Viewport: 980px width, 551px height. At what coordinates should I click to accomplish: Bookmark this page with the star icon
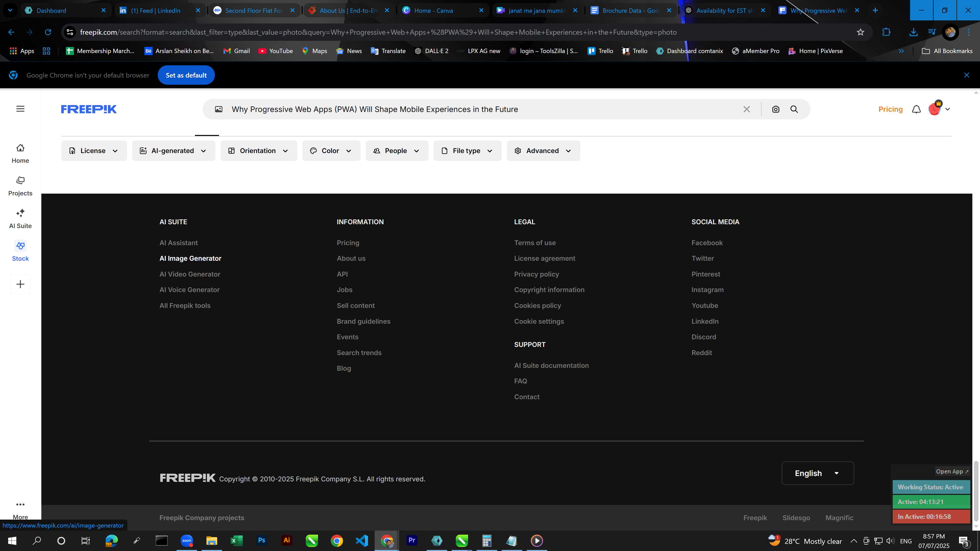[x=861, y=32]
